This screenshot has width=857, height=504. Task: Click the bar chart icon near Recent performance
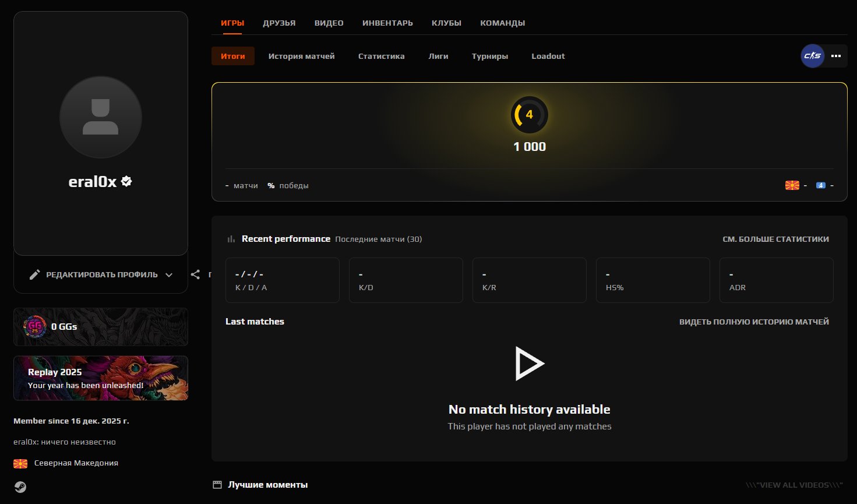[231, 238]
